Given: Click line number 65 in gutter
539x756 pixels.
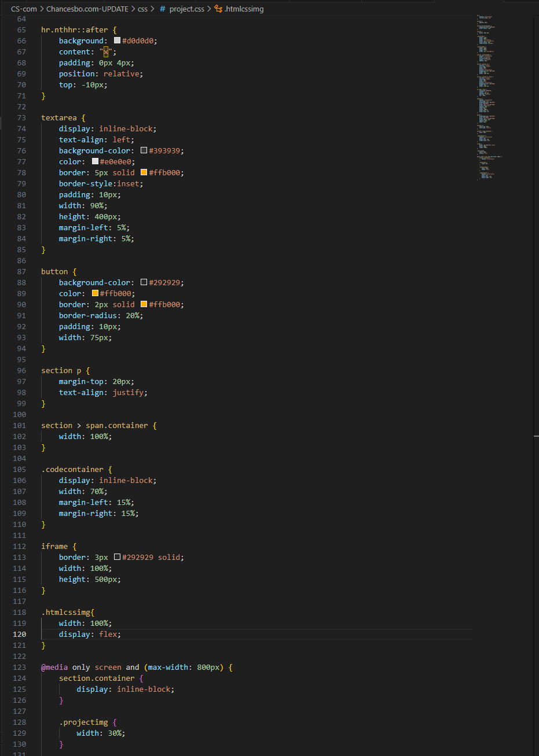Looking at the screenshot, I should point(21,29).
